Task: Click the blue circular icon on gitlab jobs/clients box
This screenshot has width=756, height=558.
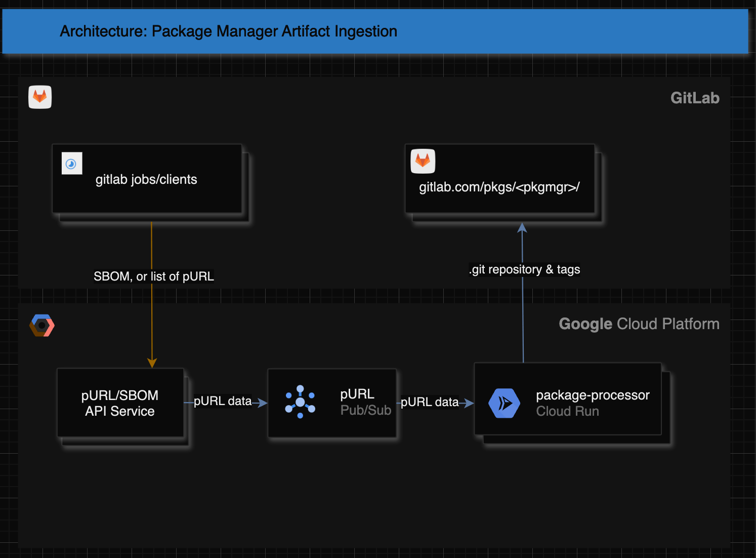Action: (71, 164)
